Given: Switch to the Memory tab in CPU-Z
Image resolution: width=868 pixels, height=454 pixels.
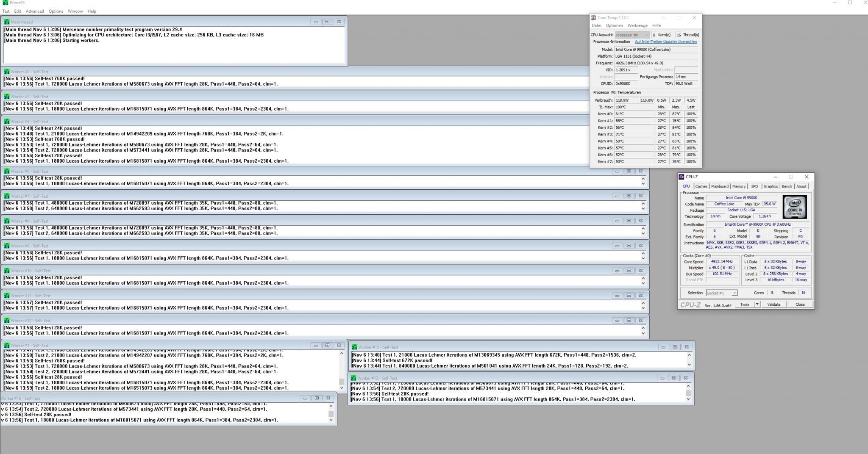Looking at the screenshot, I should click(739, 186).
